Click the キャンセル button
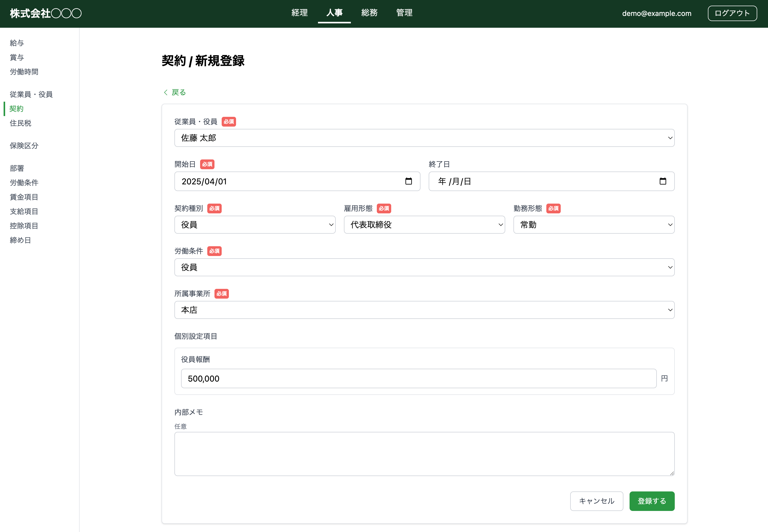 tap(596, 501)
